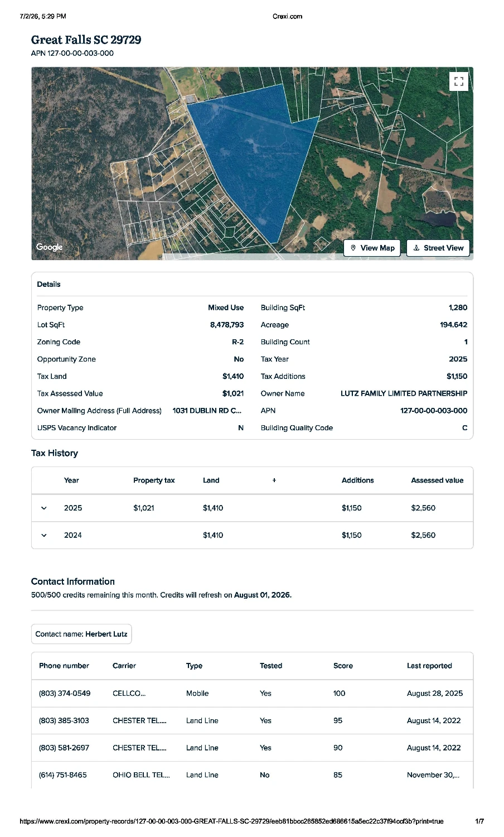This screenshot has width=504, height=837.
Task: Click the Carrier column header
Action: tap(124, 666)
